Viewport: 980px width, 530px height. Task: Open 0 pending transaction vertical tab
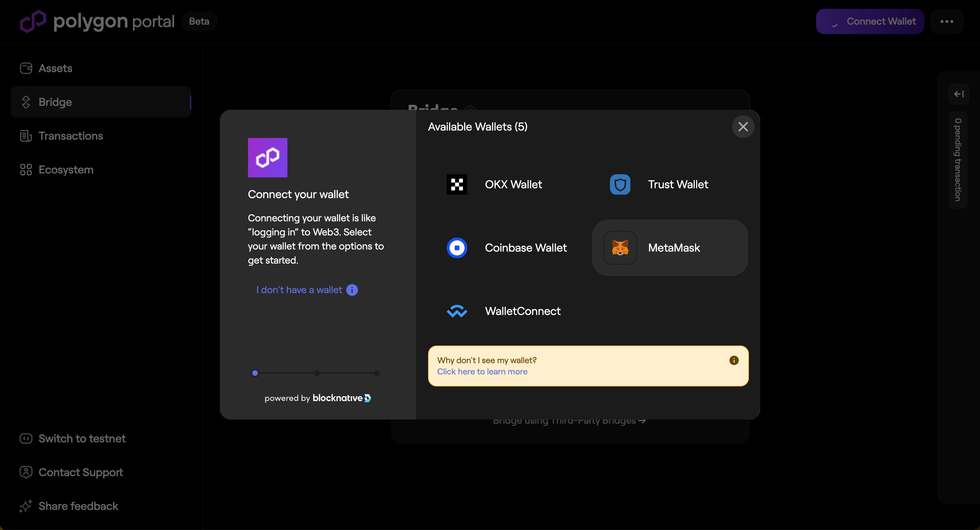957,160
